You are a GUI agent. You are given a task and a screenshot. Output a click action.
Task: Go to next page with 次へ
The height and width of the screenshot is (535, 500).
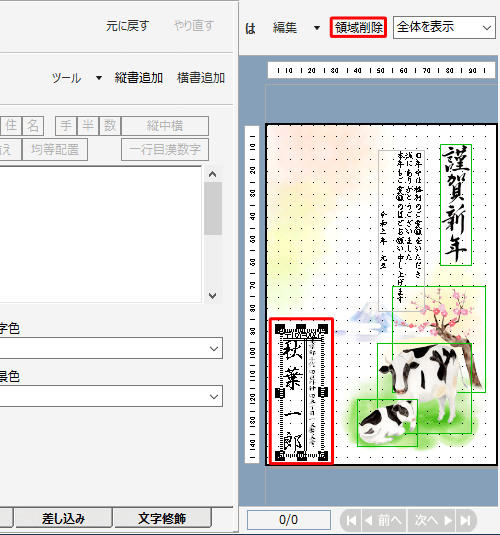433,520
